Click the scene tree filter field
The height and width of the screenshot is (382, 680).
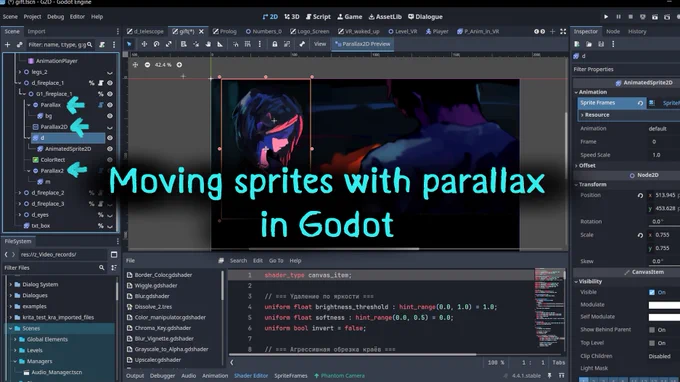59,44
